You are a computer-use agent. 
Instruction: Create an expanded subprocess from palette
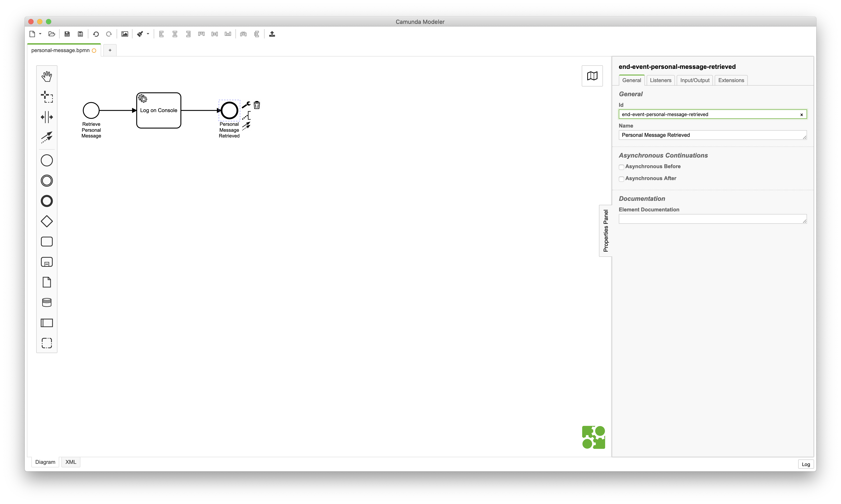[x=47, y=262]
